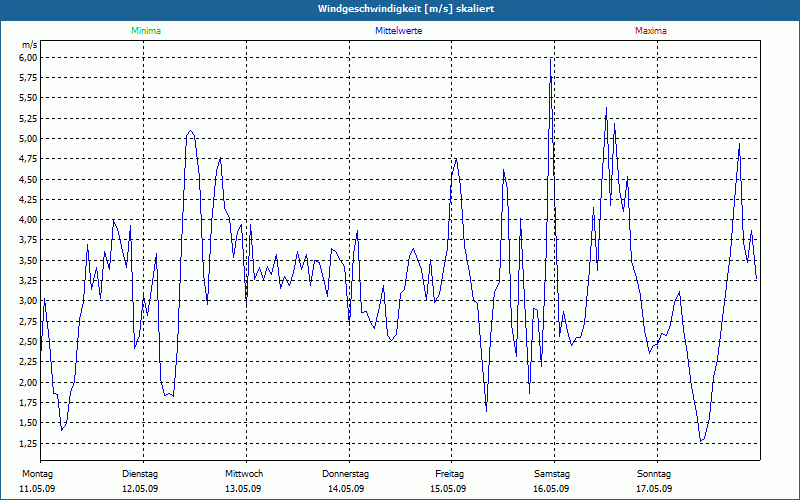
Task: Click the 16.05.09 date label
Action: point(551,489)
